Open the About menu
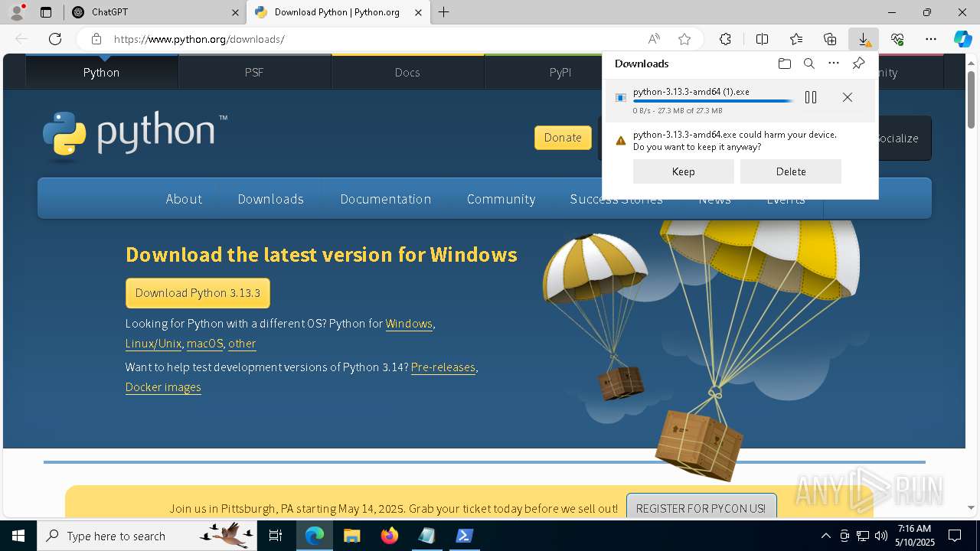Viewport: 980px width, 551px height. click(184, 199)
